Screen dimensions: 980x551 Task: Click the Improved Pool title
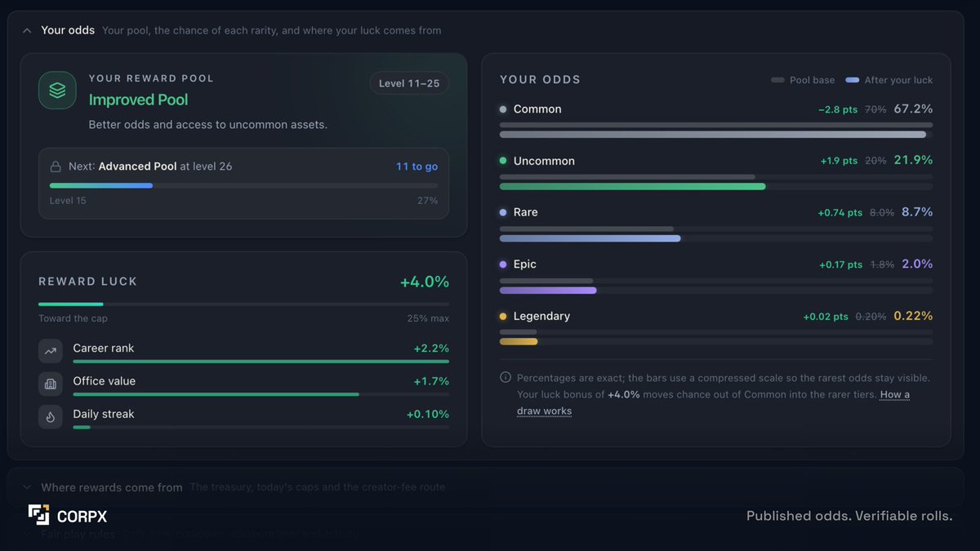tap(138, 100)
